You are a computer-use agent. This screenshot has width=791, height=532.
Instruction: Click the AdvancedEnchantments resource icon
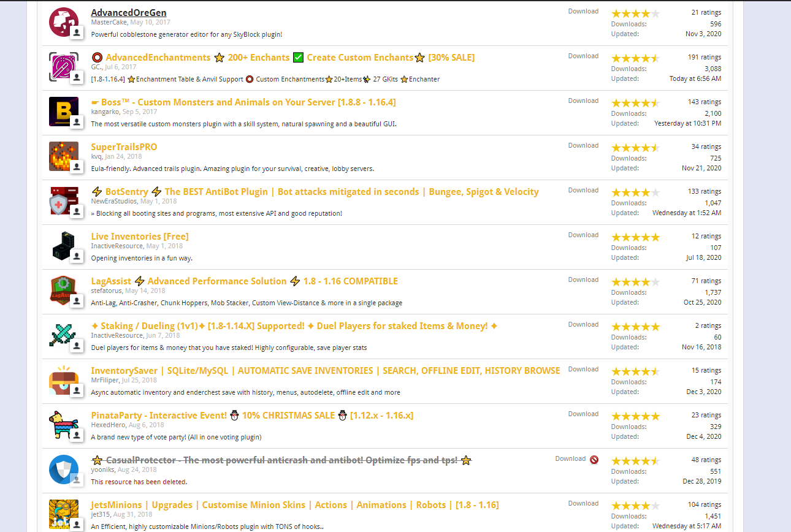64,67
